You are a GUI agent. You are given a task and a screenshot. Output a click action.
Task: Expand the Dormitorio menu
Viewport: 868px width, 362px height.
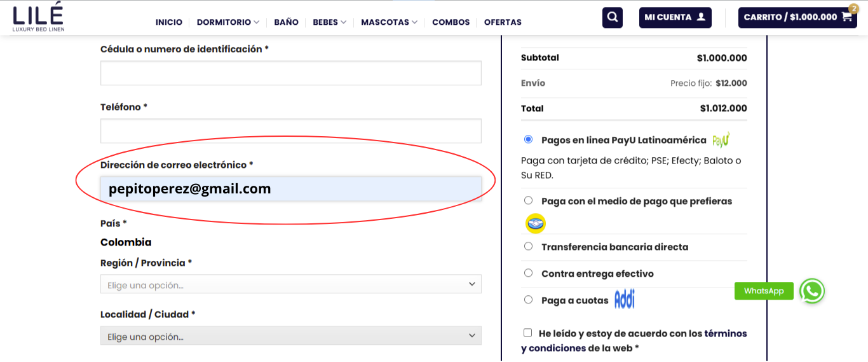[x=227, y=22]
